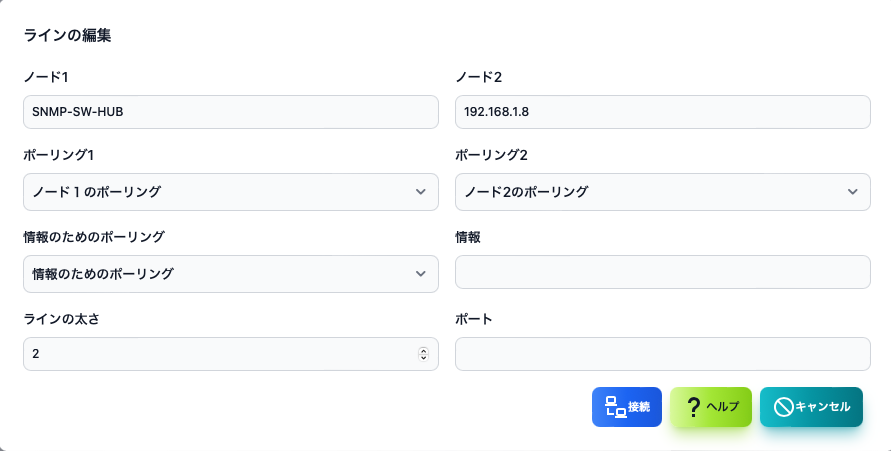
Task: Open the 情報のためのポーリング select box
Action: point(231,274)
